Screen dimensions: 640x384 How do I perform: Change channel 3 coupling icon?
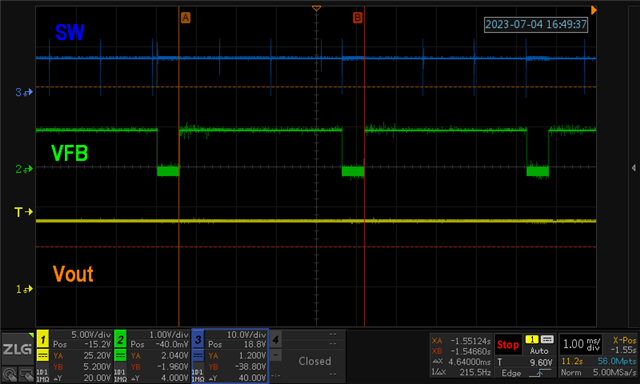[198, 355]
